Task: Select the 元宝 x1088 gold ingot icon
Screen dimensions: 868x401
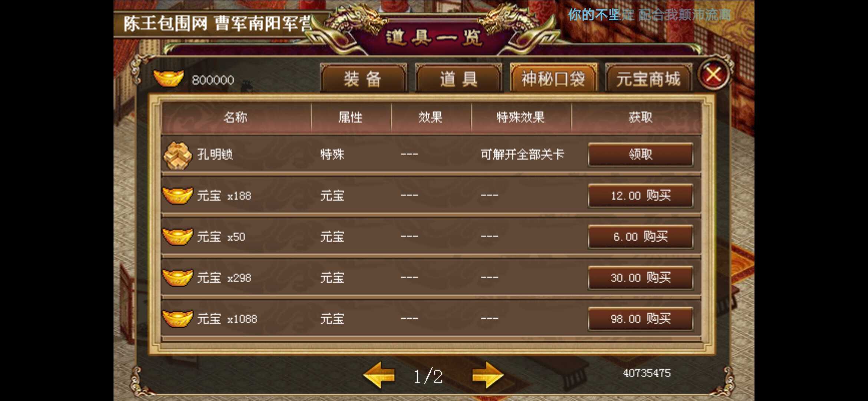Action: coord(177,319)
